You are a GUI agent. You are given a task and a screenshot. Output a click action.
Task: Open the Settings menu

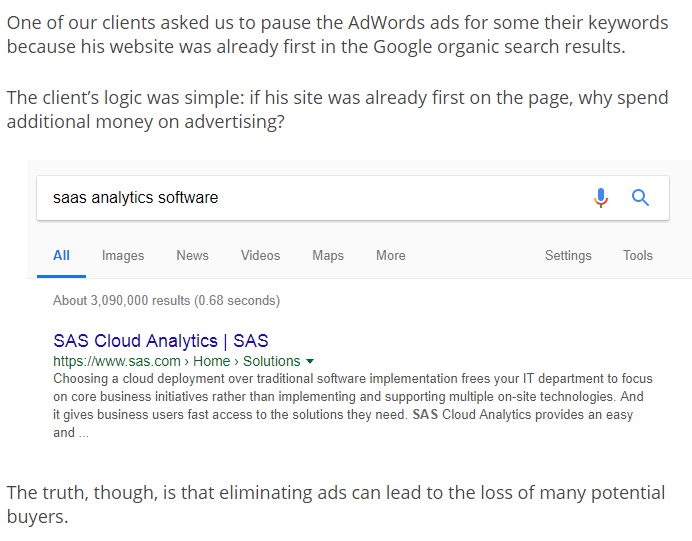(568, 255)
